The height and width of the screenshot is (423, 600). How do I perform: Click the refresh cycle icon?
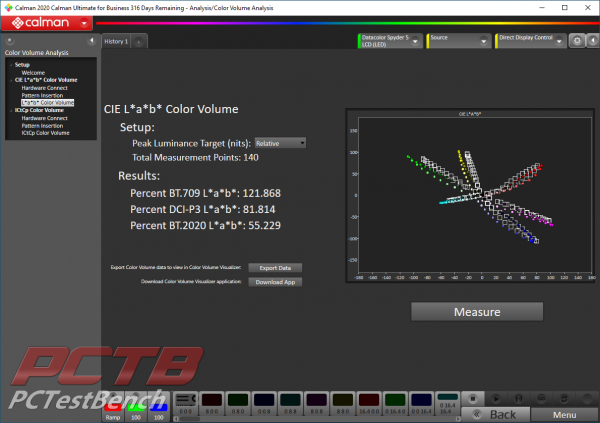pos(564,399)
